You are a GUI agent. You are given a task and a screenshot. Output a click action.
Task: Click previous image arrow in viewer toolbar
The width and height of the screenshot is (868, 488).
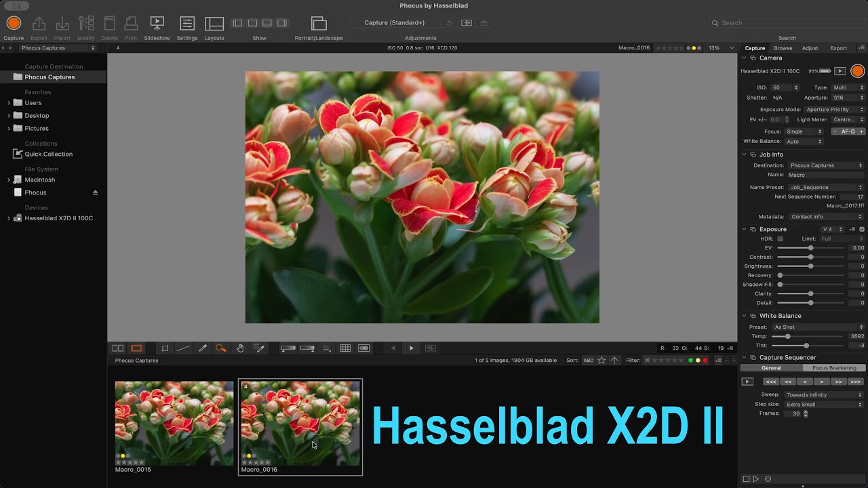click(393, 348)
